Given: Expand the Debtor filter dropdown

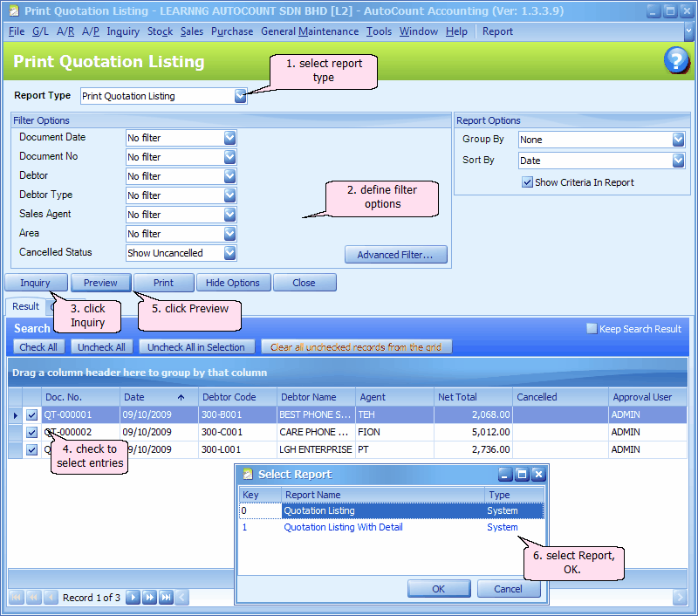Looking at the screenshot, I should point(229,176).
